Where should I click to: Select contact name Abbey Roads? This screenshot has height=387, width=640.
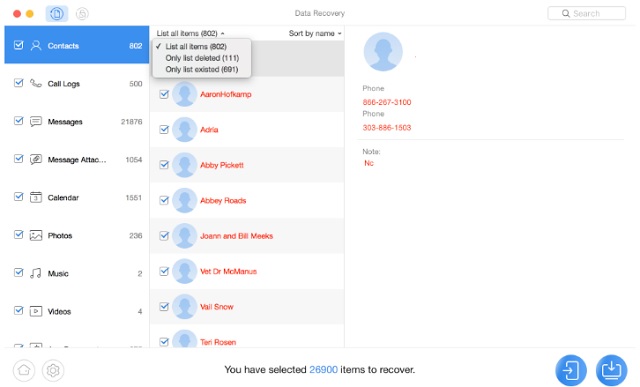[x=223, y=200]
